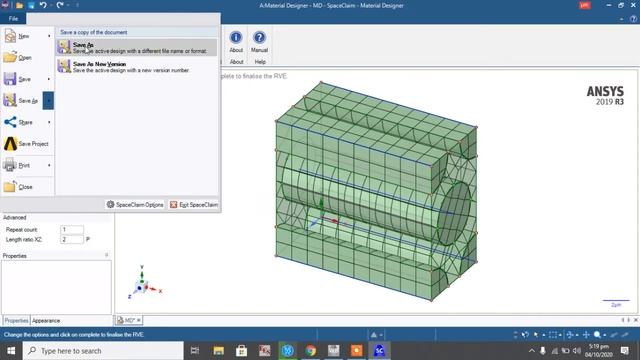Switch to the Properties tab
Screen dimensions: 640x360
click(x=16, y=320)
